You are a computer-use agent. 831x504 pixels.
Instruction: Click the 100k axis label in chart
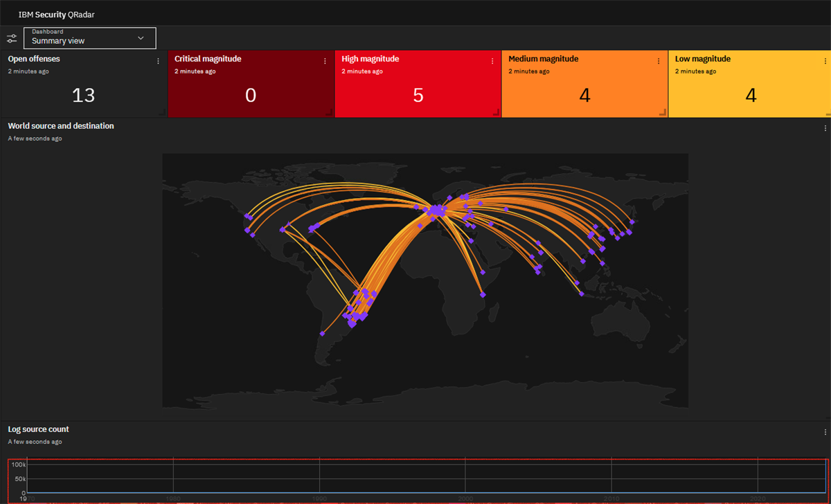(18, 465)
